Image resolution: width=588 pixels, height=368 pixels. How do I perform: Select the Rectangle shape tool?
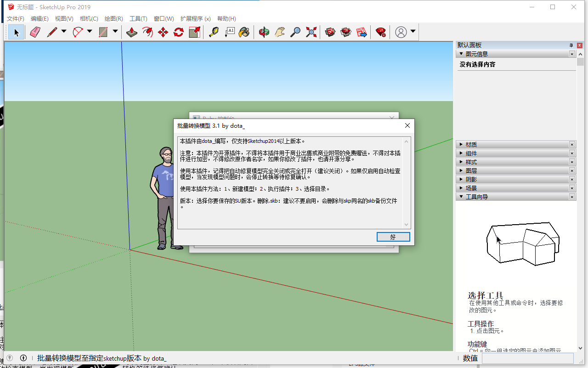103,32
